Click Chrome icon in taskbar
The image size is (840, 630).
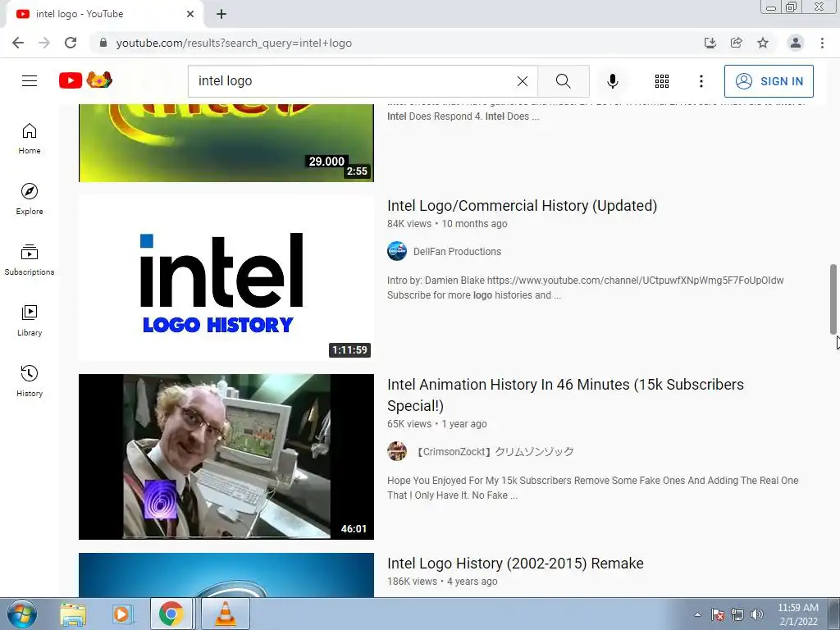(x=171, y=614)
